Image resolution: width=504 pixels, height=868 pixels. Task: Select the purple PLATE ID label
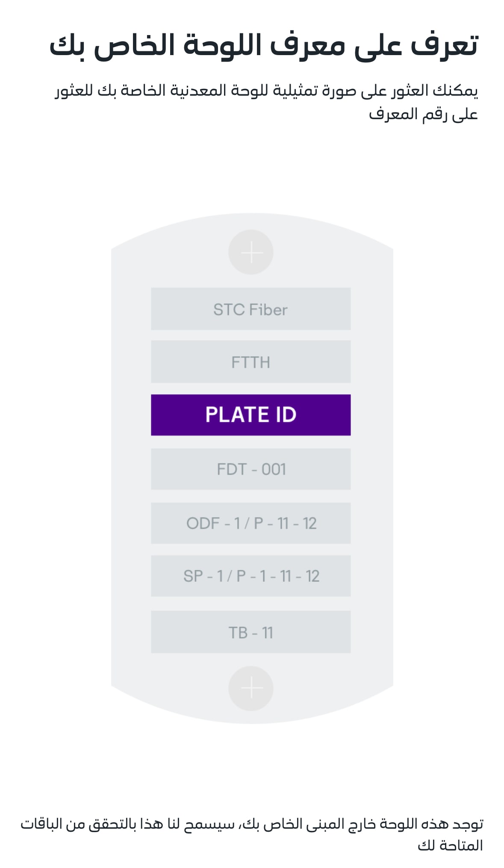click(x=251, y=415)
